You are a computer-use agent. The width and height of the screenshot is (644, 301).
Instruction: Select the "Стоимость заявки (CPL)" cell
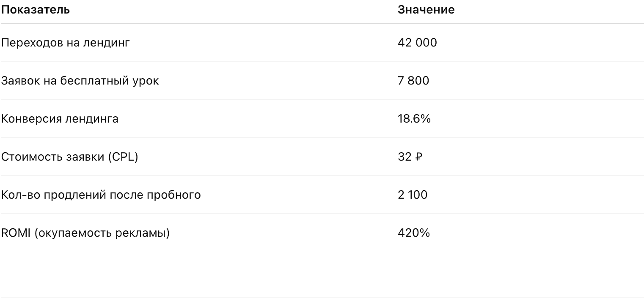pyautogui.click(x=70, y=157)
